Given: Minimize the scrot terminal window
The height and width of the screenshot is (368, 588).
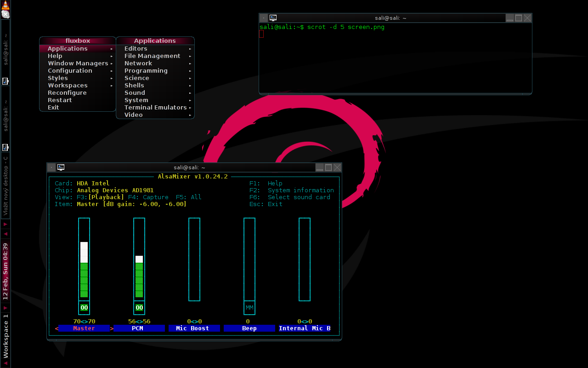Looking at the screenshot, I should click(510, 18).
